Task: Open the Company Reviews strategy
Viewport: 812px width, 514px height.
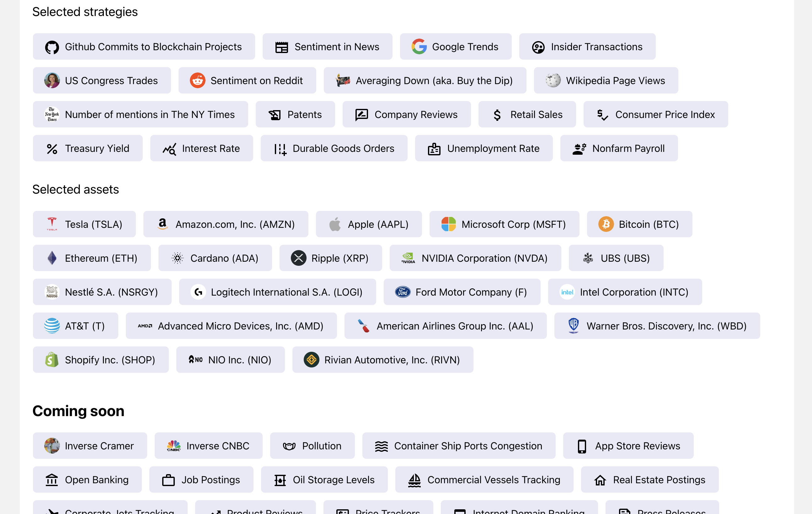Action: 407,115
